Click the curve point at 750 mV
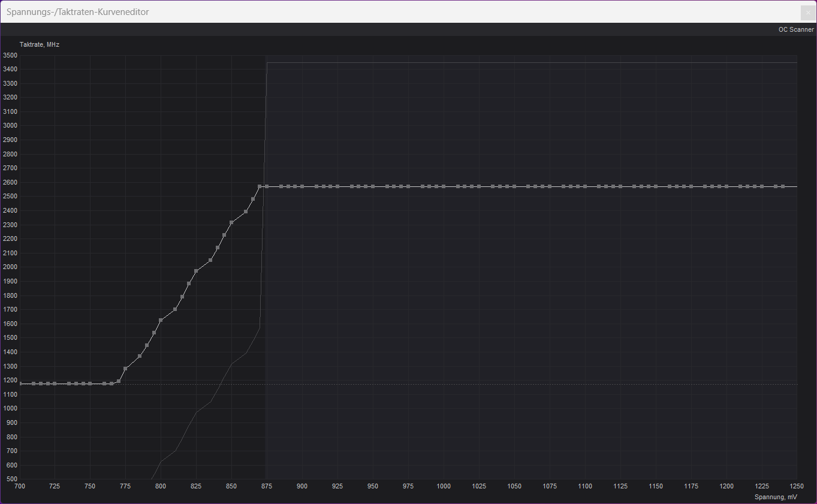817x504 pixels. point(90,384)
